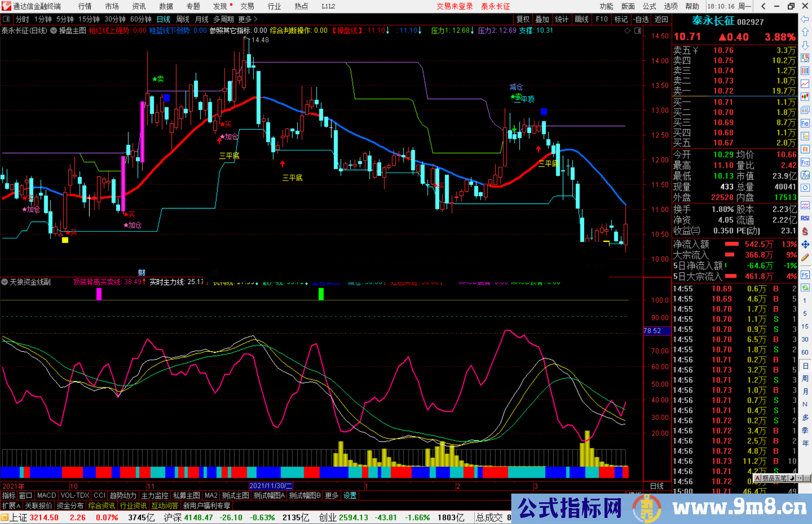Click the F10 company info sidebar icon
This screenshot has height=524, width=812.
pyautogui.click(x=805, y=123)
